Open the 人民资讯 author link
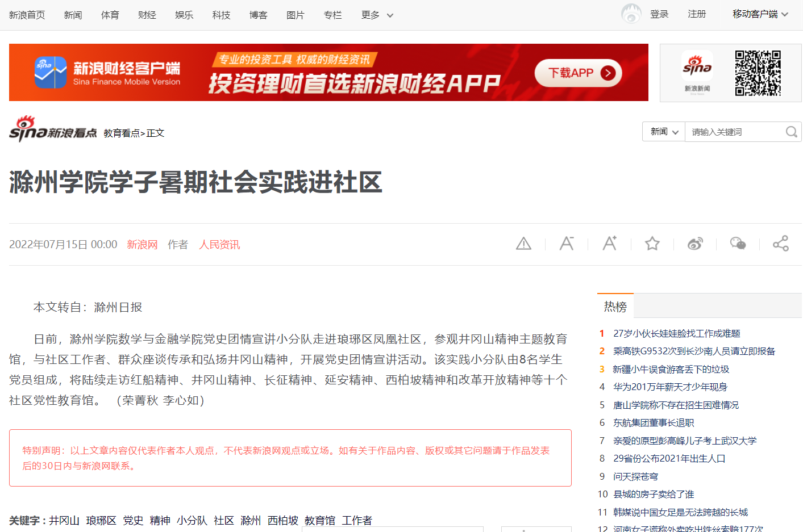The width and height of the screenshot is (803, 532). coord(219,245)
